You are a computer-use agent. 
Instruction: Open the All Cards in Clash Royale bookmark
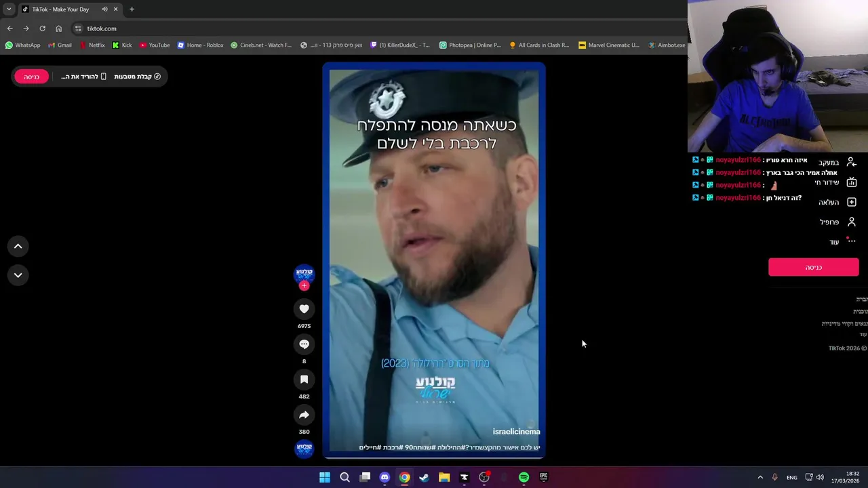click(539, 45)
